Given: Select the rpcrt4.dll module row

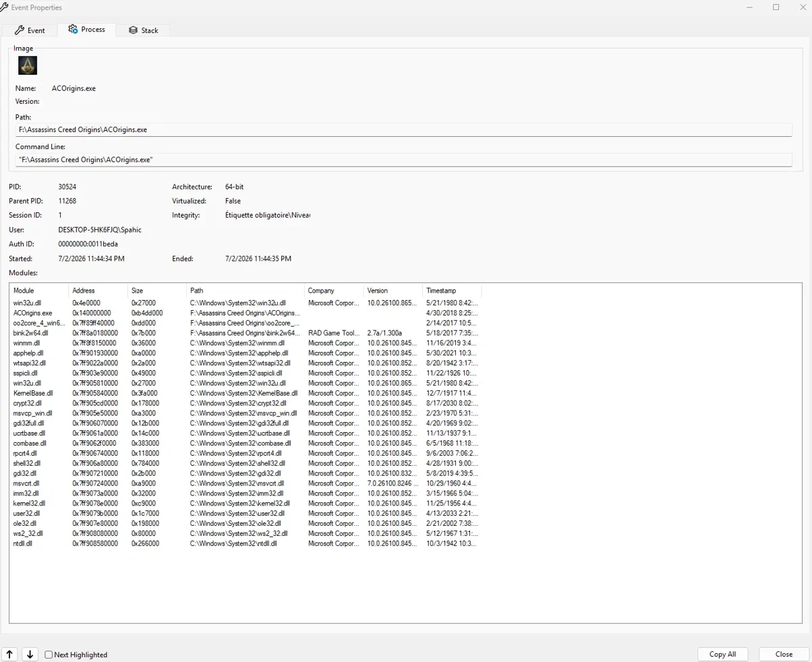Looking at the screenshot, I should click(x=245, y=453).
